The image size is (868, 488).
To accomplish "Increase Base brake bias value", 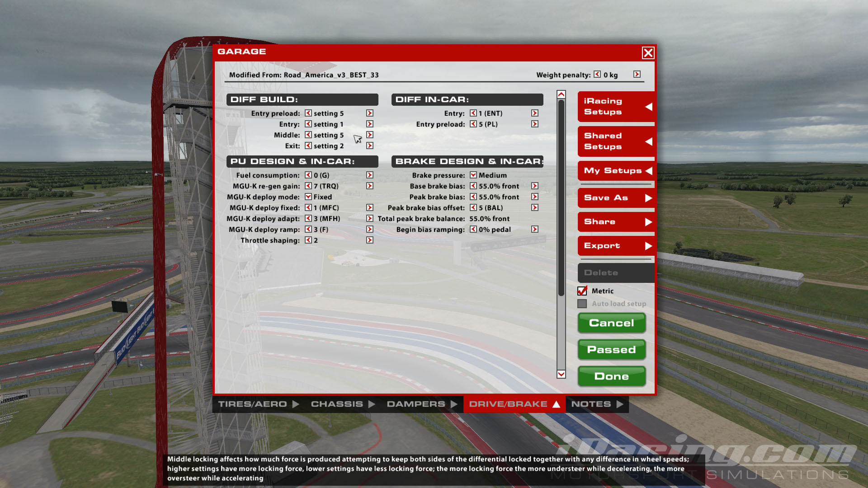I will (x=535, y=186).
